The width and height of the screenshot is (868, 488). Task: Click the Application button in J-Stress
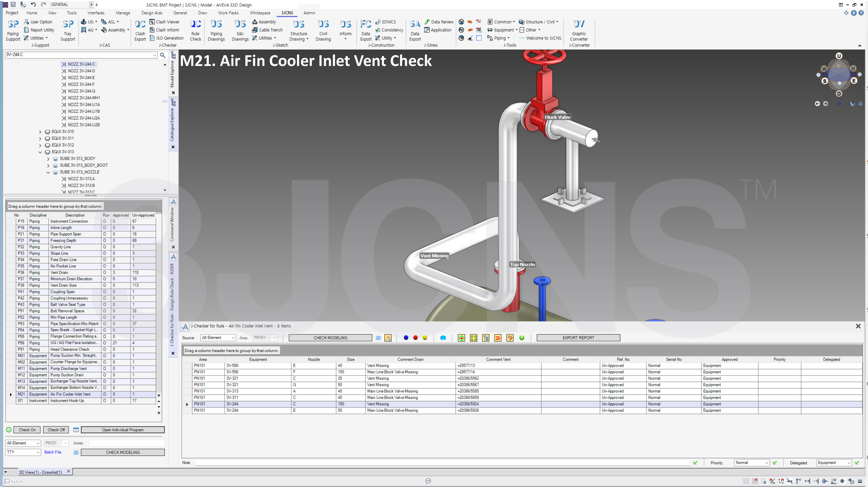coord(438,30)
